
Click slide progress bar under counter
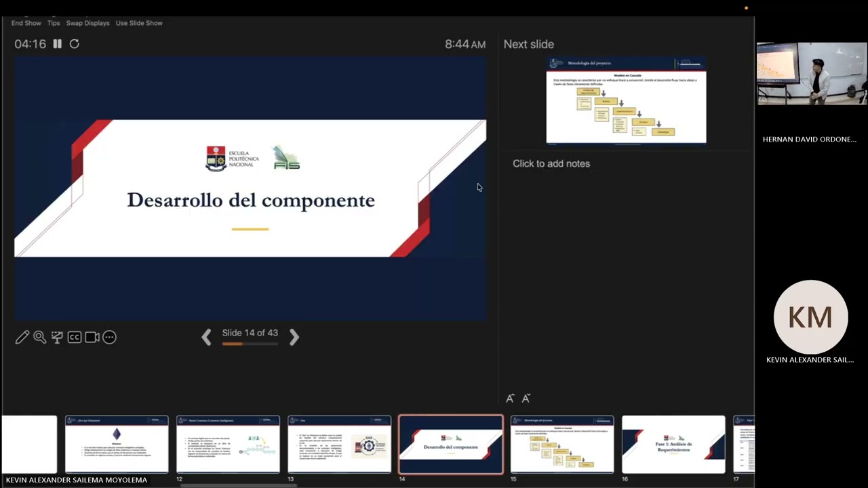[250, 344]
